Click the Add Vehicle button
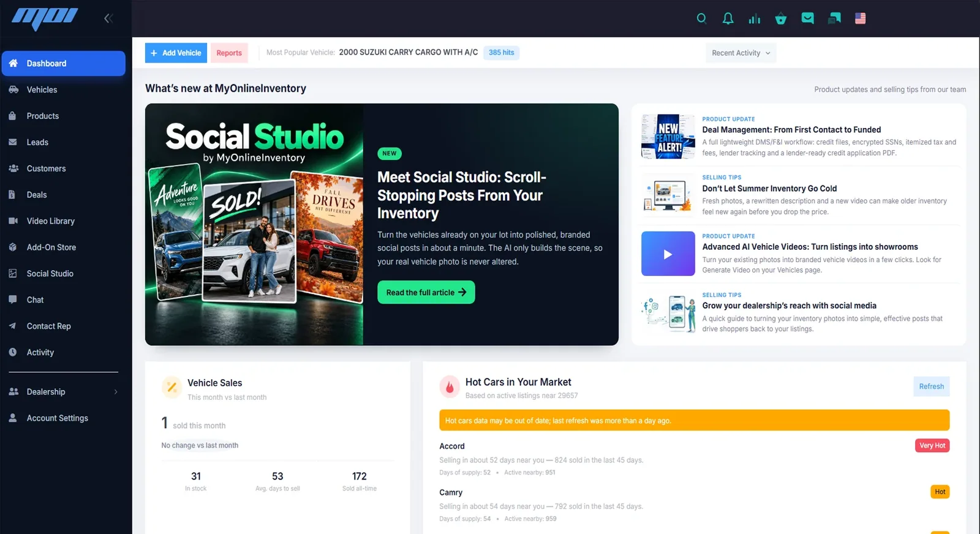 click(176, 53)
